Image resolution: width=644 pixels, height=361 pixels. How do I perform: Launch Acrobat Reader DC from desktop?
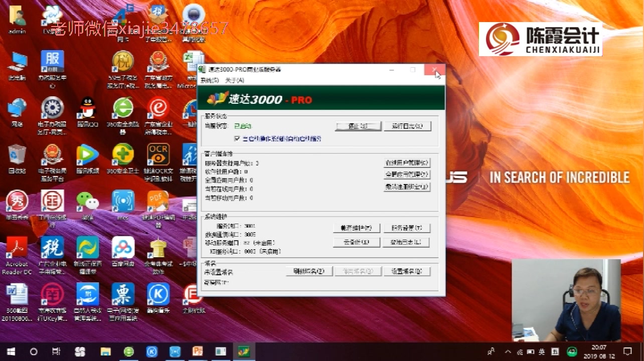tap(17, 255)
